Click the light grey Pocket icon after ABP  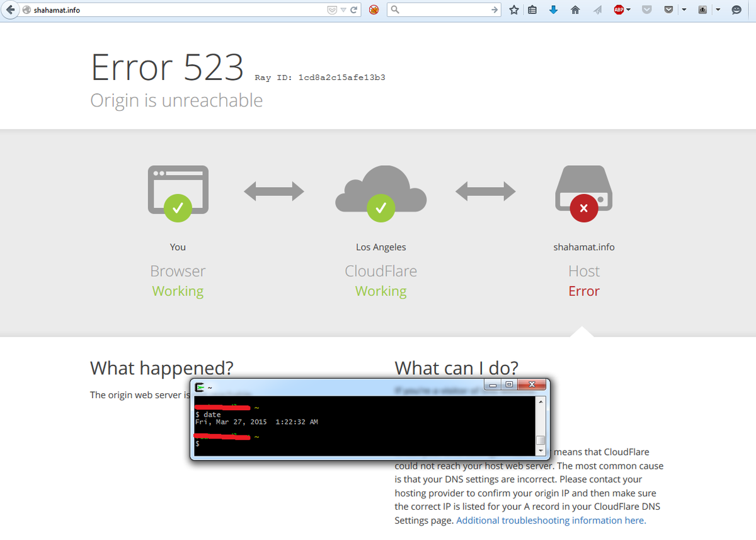[646, 10]
